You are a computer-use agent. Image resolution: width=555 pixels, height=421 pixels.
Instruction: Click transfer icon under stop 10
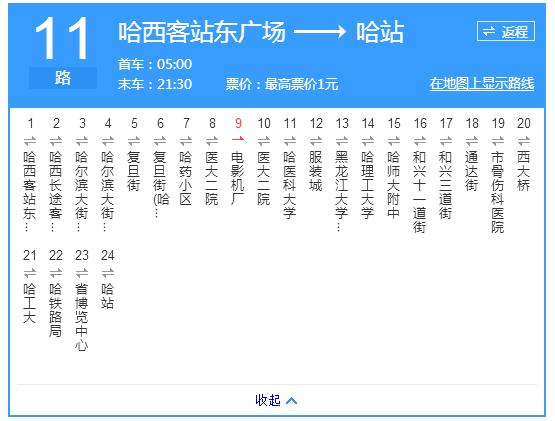264,141
